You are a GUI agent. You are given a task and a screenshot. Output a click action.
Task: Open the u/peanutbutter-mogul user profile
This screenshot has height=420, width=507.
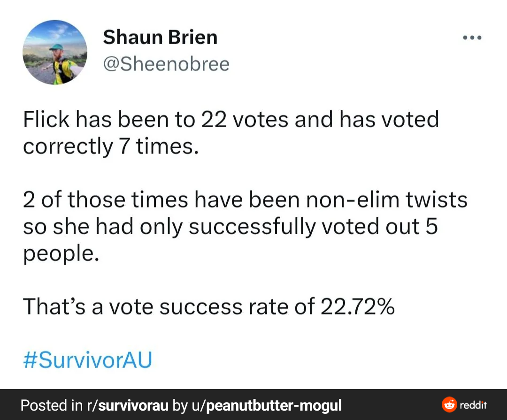tap(267, 405)
